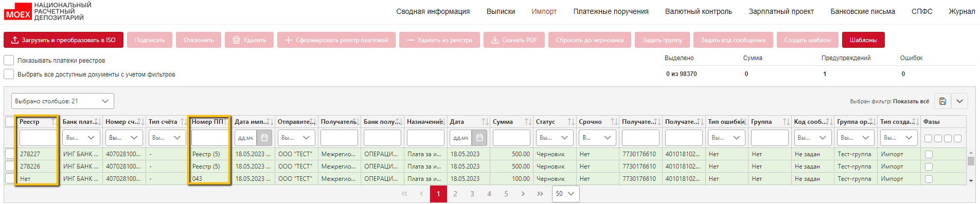The height and width of the screenshot is (204, 980).
Task: Sort table by Статус column arrows
Action: [571, 122]
